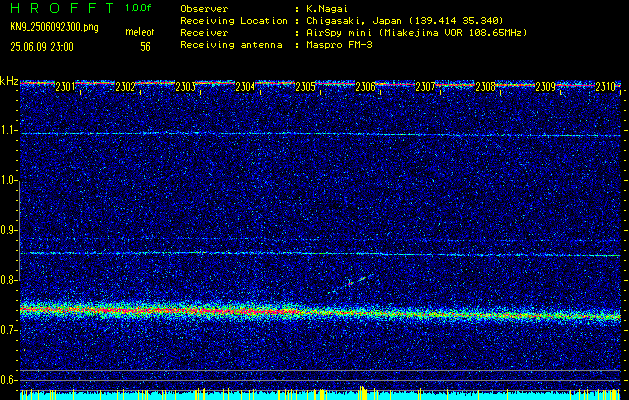Click the cyan spectral line near 0.85 kHz
The width and height of the screenshot is (629, 400).
(320, 254)
